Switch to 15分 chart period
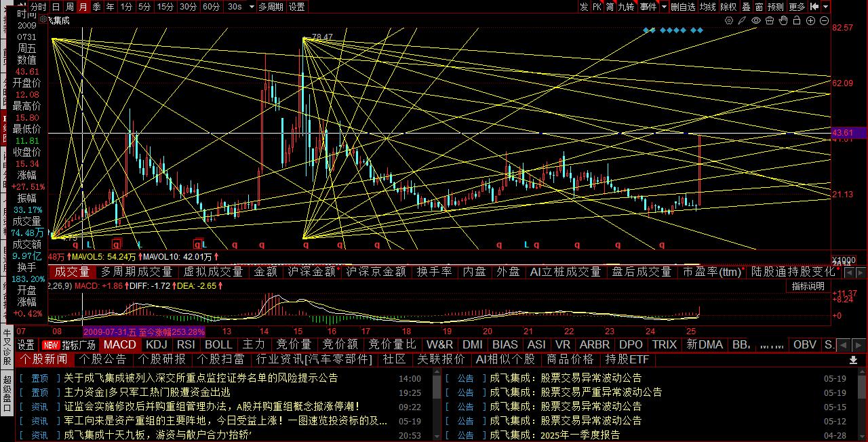 pos(165,7)
